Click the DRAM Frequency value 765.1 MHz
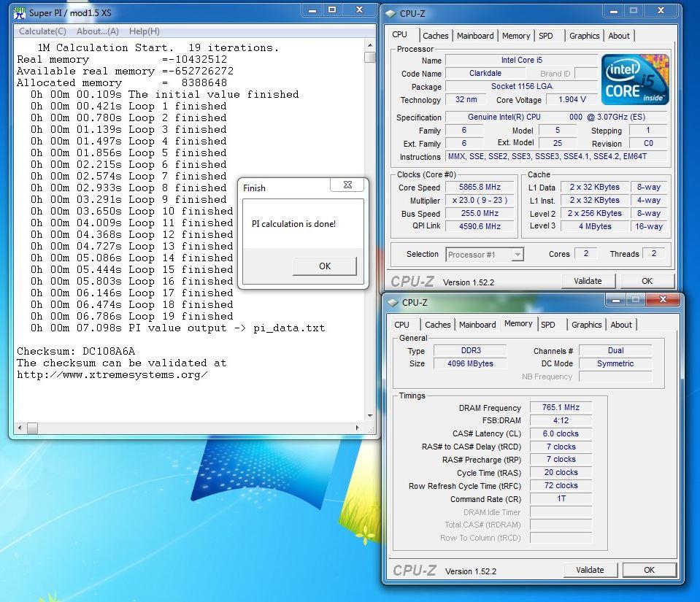Screen dimensions: 700x602 (x=561, y=407)
